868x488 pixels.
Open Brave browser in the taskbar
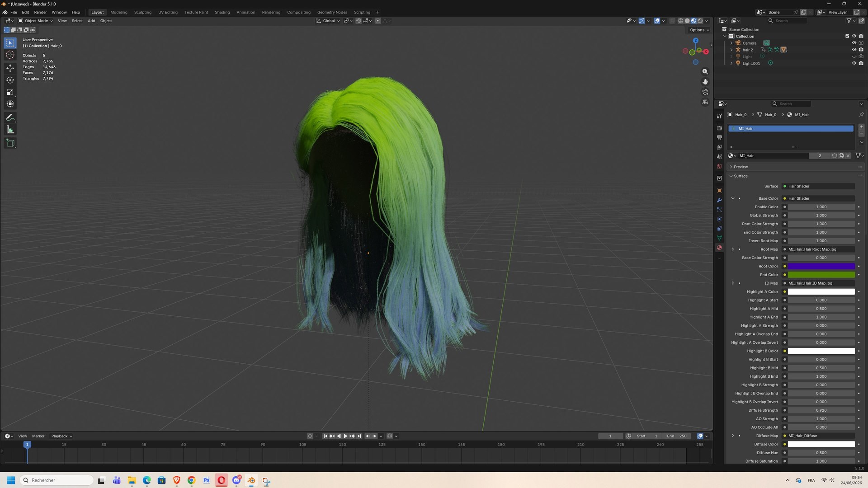[176, 480]
